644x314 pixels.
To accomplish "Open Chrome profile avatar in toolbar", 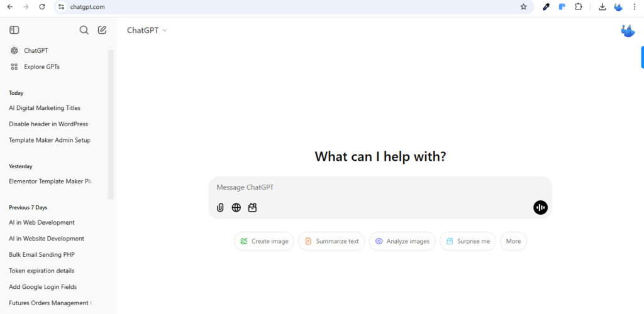I will (618, 6).
